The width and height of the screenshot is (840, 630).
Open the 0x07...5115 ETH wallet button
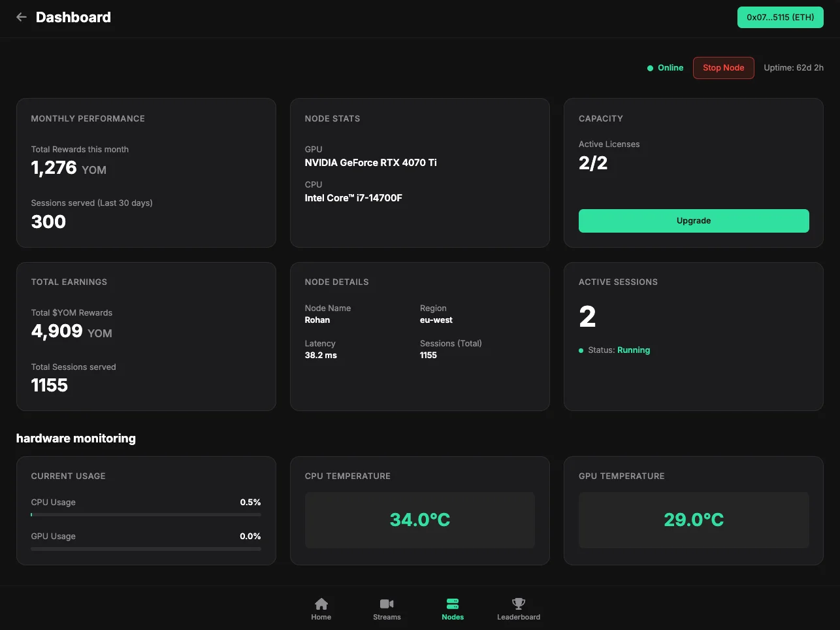780,17
